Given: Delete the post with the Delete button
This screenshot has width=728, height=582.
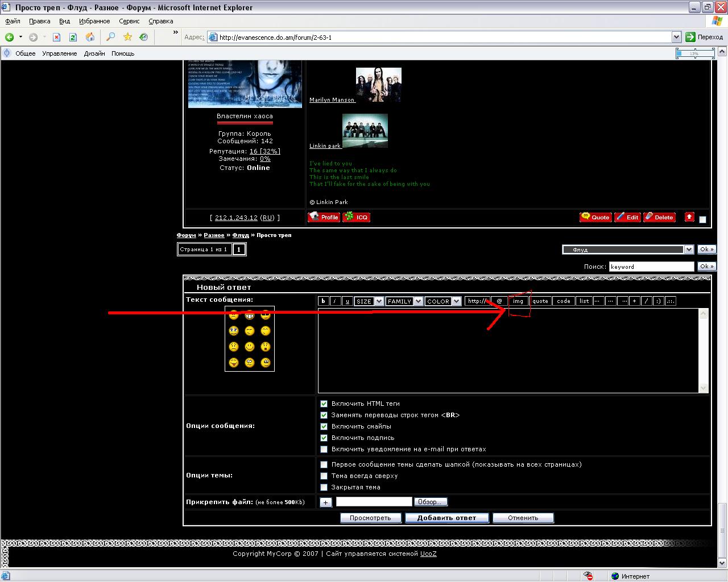Looking at the screenshot, I should [x=659, y=217].
